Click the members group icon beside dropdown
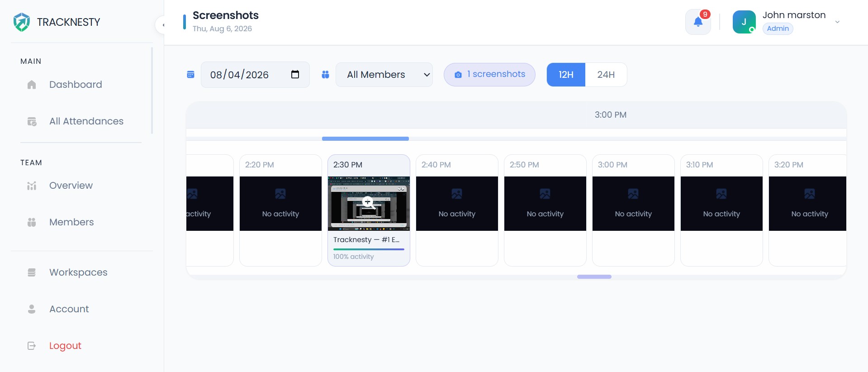The width and height of the screenshot is (868, 372). pyautogui.click(x=325, y=75)
